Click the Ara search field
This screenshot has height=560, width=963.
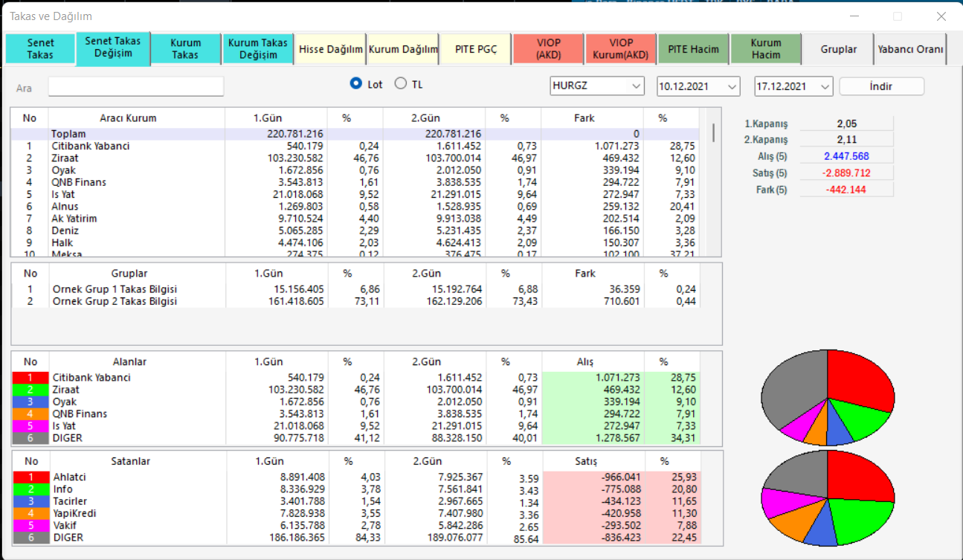pos(136,86)
